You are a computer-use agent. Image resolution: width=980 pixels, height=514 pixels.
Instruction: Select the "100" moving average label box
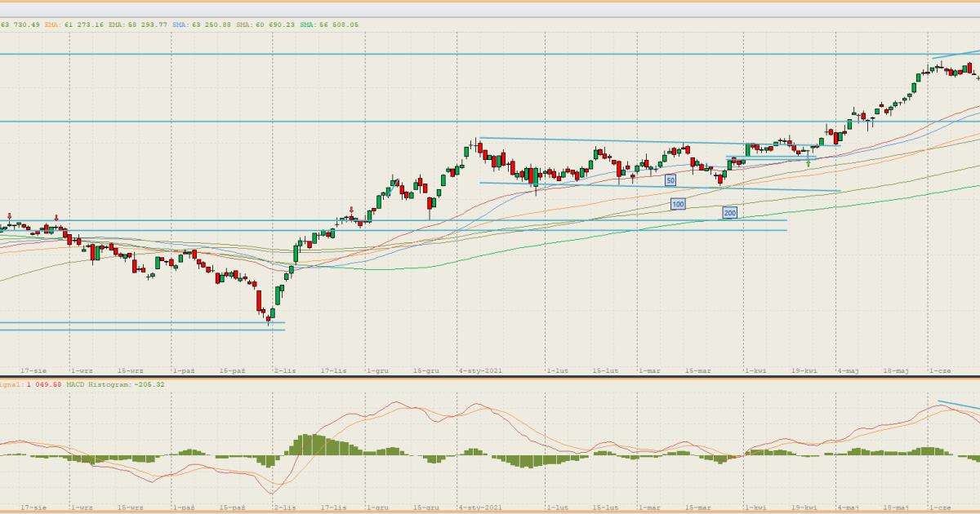point(677,203)
